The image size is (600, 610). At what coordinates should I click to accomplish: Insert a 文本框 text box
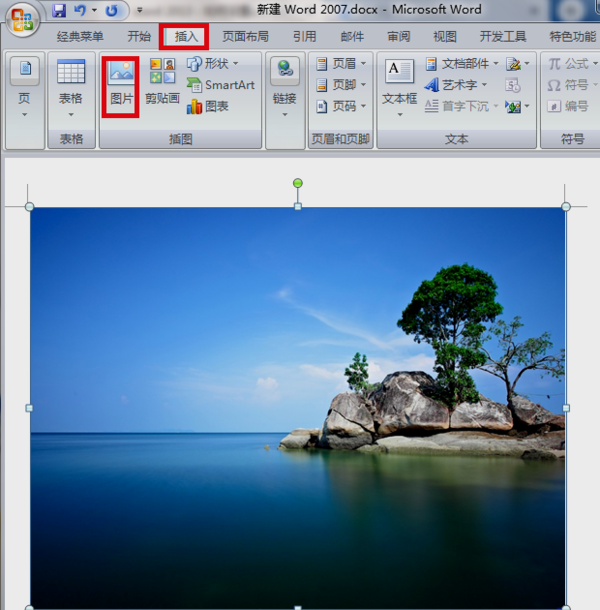[399, 88]
